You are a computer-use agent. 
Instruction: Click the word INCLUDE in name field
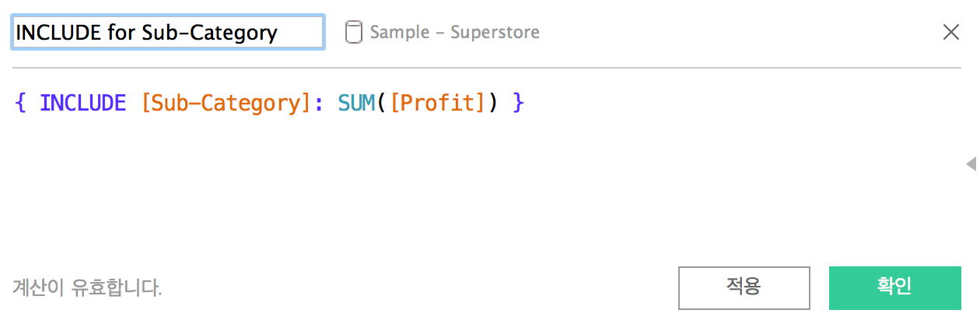point(59,33)
